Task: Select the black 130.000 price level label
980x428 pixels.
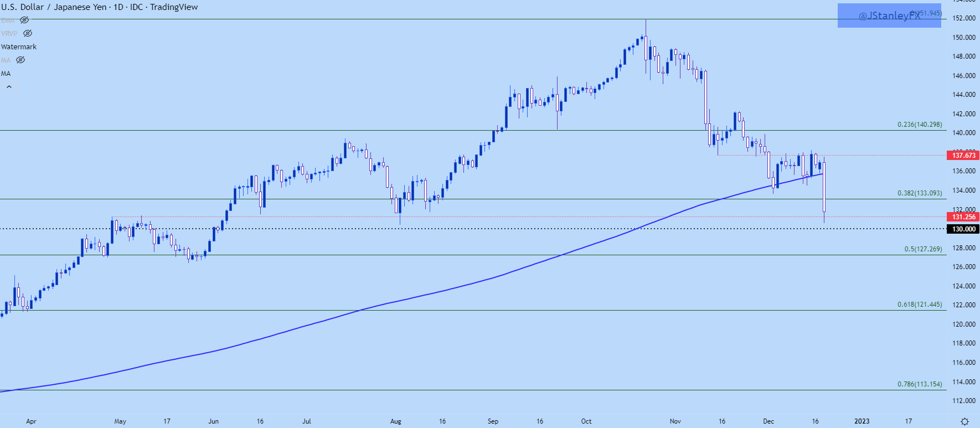Action: (963, 229)
